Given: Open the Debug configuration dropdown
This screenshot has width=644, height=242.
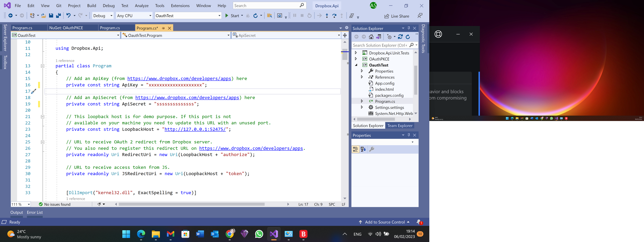Looking at the screenshot, I should click(103, 16).
